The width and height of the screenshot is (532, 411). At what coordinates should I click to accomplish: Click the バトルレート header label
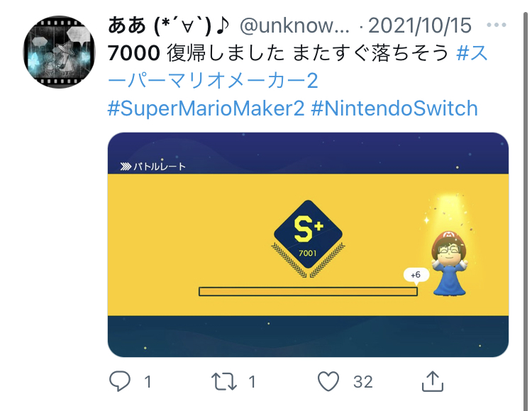[153, 167]
